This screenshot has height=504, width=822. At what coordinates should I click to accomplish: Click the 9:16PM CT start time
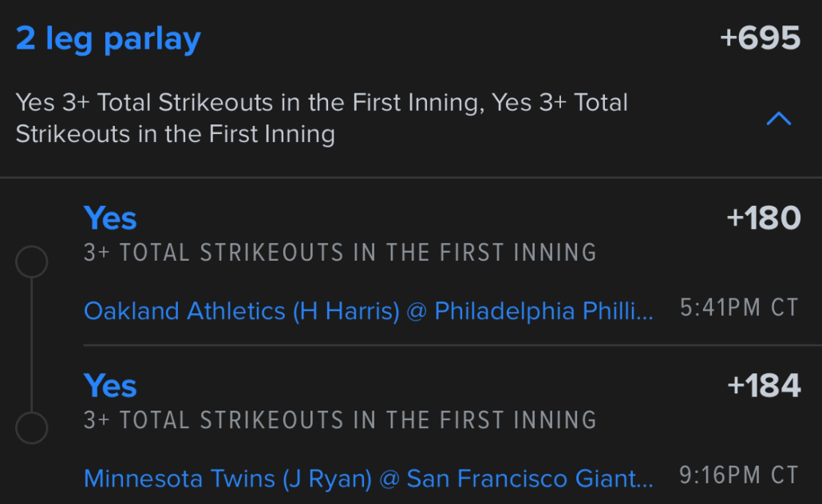739,476
